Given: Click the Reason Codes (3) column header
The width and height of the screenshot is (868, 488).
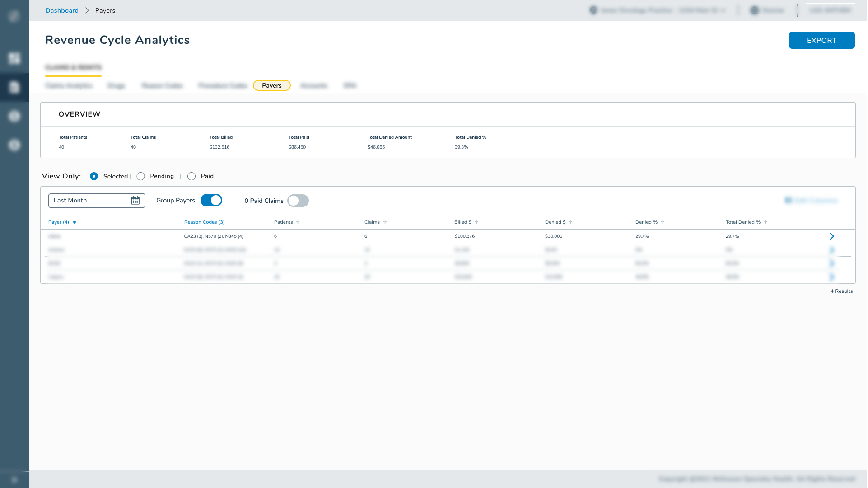Looking at the screenshot, I should click(x=204, y=222).
